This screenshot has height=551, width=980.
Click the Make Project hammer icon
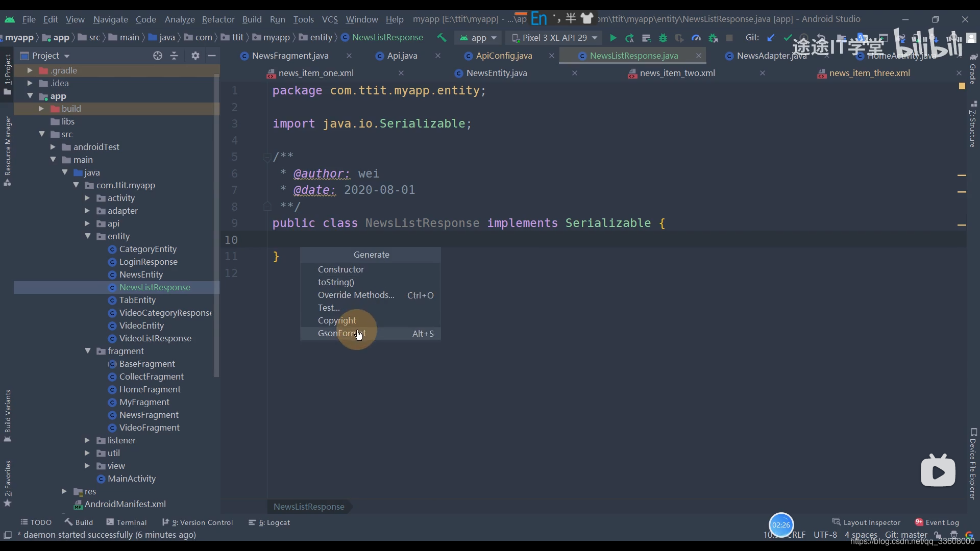click(442, 38)
